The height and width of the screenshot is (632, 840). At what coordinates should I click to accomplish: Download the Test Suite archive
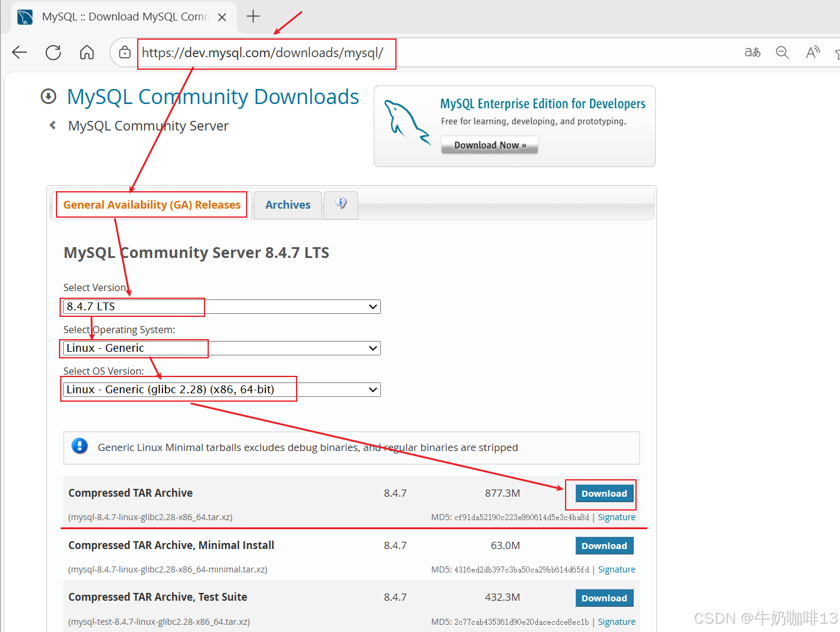tap(604, 598)
